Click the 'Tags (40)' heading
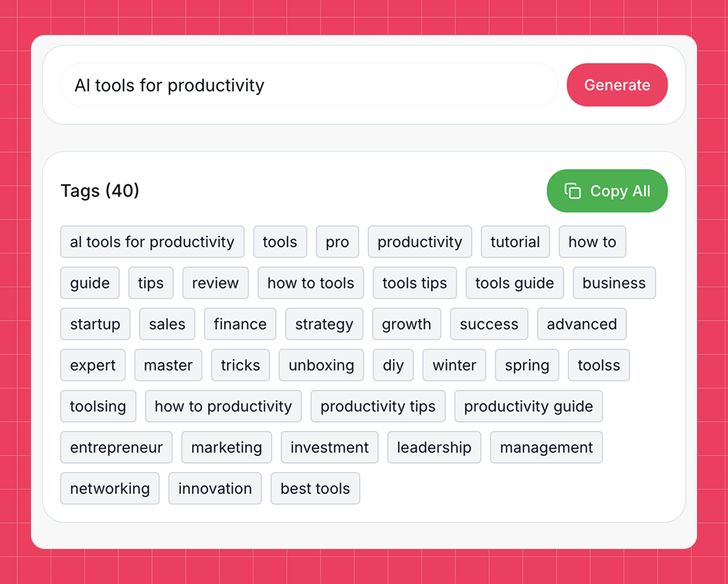Screen dimensions: 728x584 100,191
